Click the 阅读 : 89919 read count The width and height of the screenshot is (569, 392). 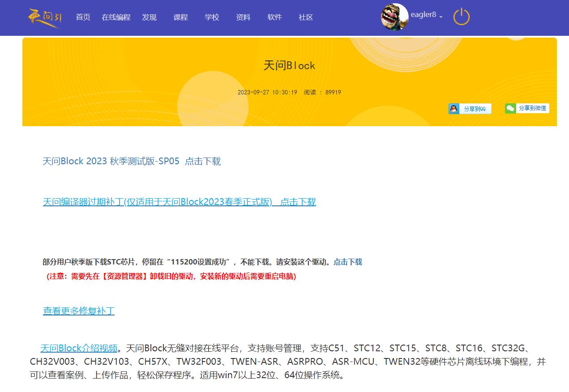pyautogui.click(x=322, y=93)
